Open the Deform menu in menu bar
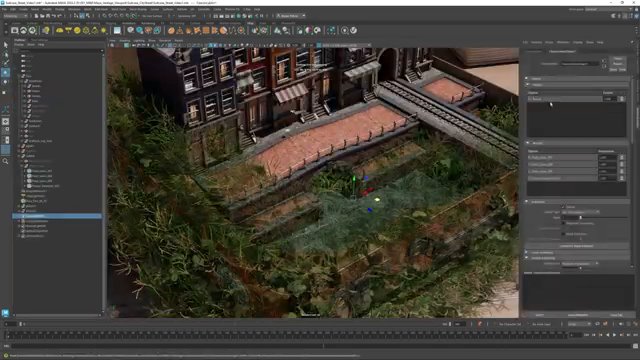 182,9
